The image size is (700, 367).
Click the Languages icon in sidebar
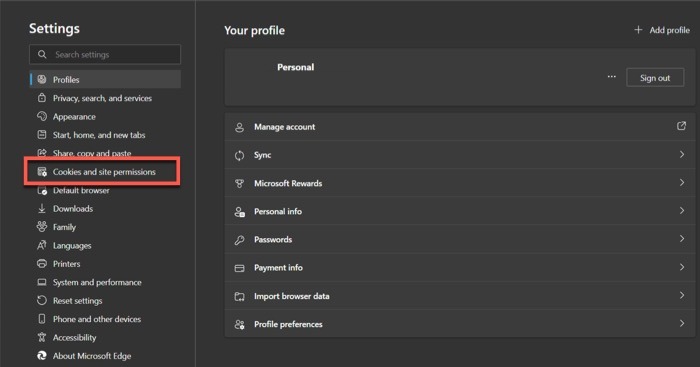[42, 245]
